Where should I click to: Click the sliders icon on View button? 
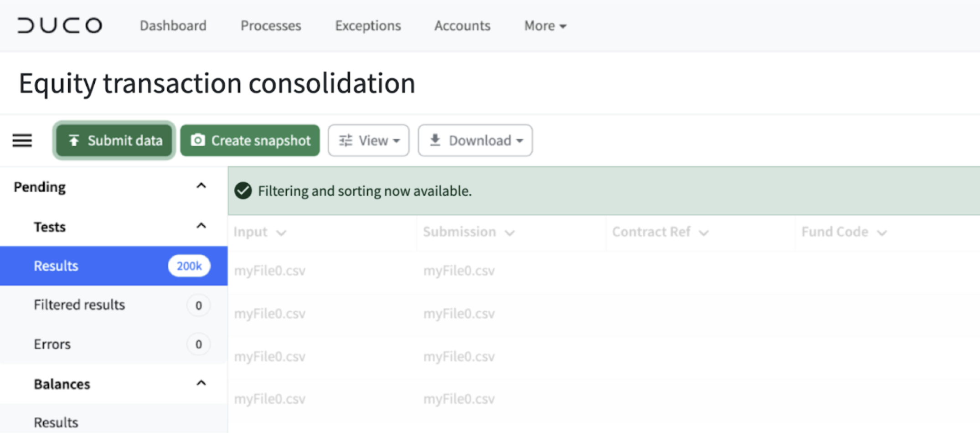[346, 140]
